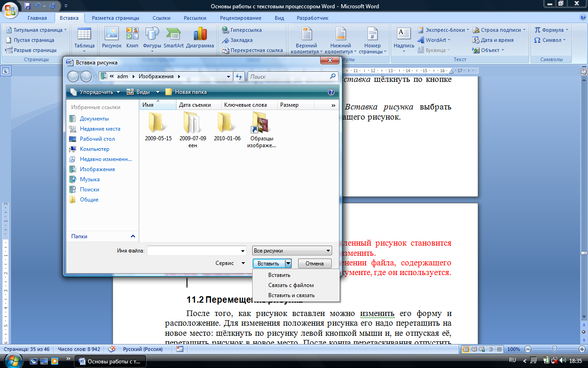The width and height of the screenshot is (588, 368).
Task: Switch to the Рецензирование tab
Action: pos(241,18)
